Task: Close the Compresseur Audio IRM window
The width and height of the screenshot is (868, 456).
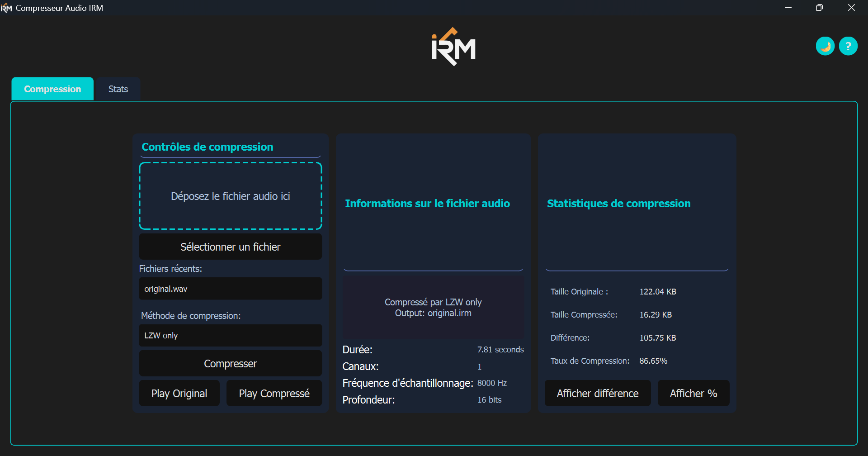Action: click(x=851, y=8)
